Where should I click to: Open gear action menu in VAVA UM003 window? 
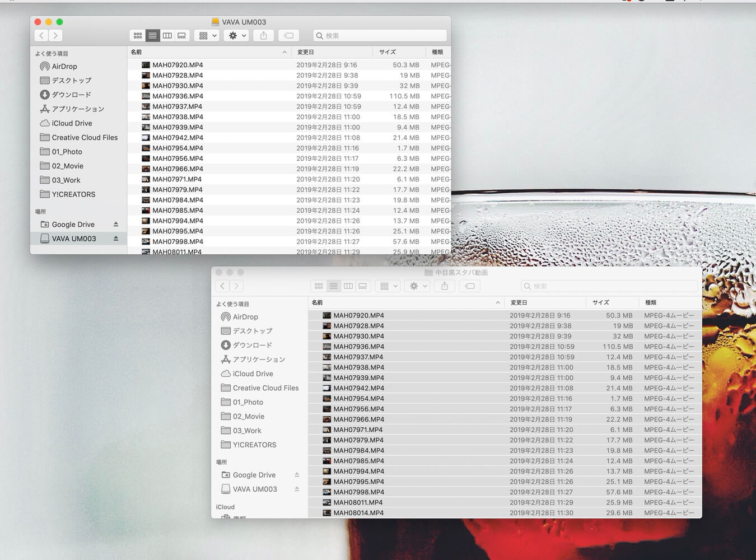pos(237,36)
